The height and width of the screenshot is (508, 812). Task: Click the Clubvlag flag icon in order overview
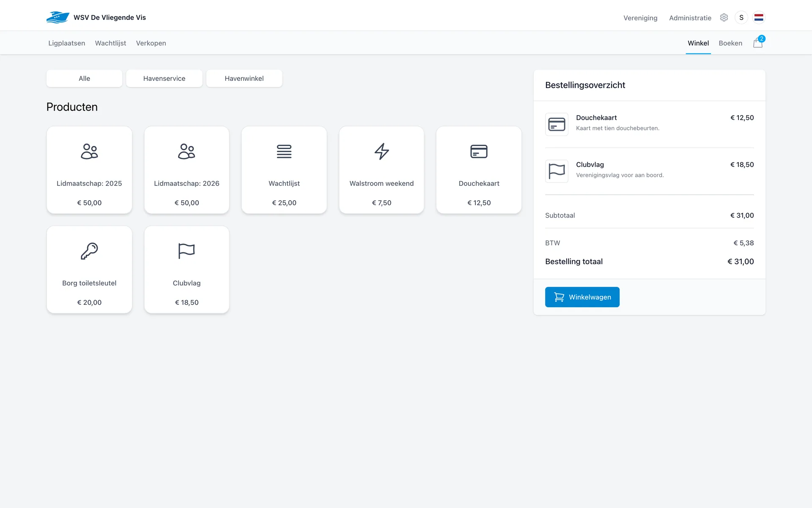(x=557, y=171)
